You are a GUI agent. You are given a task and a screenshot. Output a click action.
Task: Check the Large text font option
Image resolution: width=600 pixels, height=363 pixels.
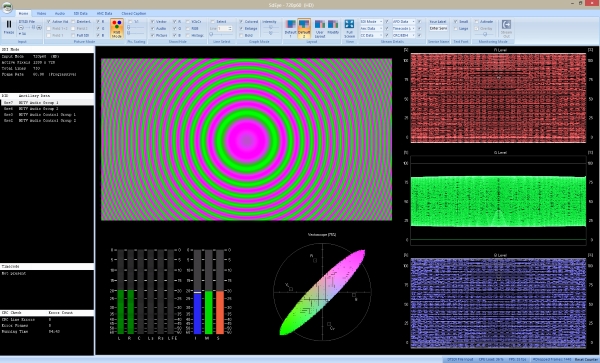click(x=456, y=28)
